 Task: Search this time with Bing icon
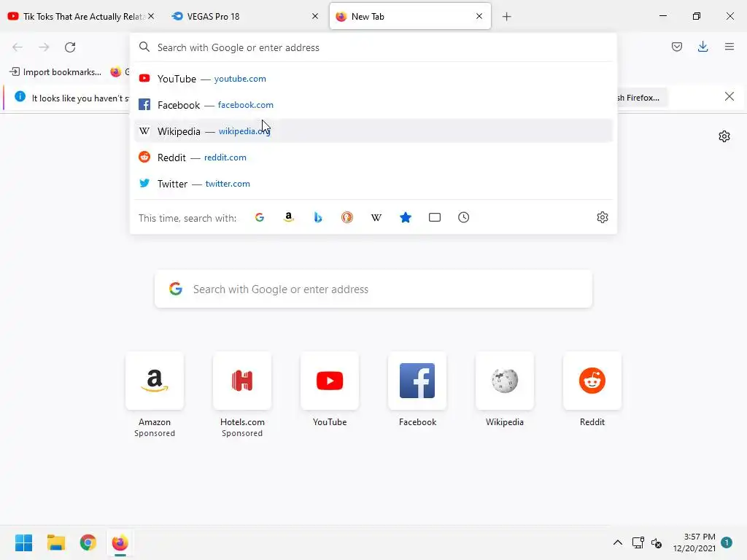point(318,217)
